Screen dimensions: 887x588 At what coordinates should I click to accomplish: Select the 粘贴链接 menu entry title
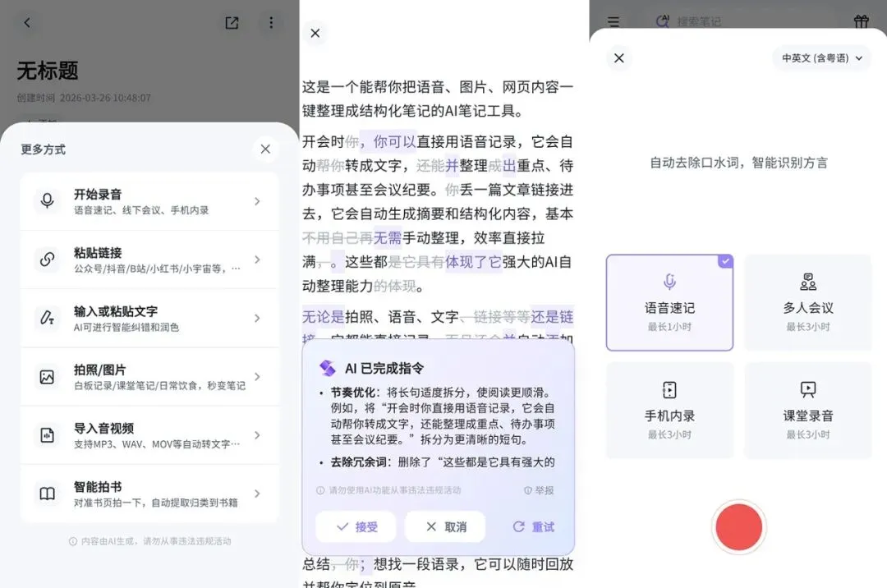[x=98, y=253]
